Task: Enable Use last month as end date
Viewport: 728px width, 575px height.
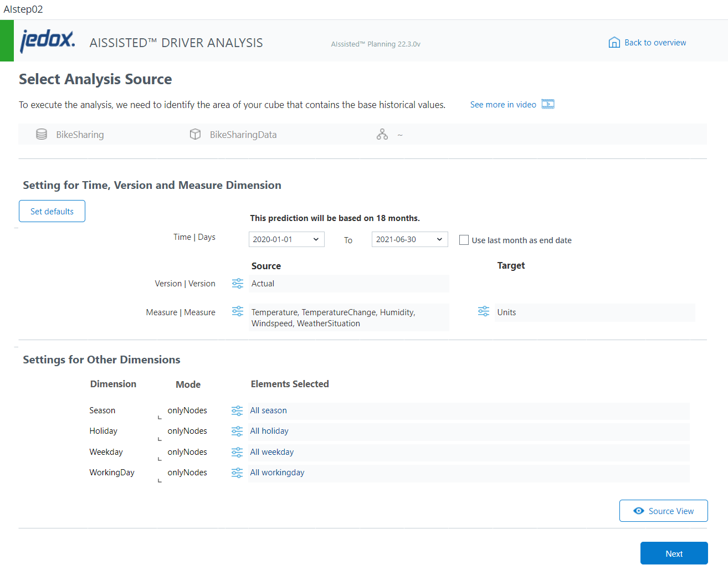Action: 464,240
